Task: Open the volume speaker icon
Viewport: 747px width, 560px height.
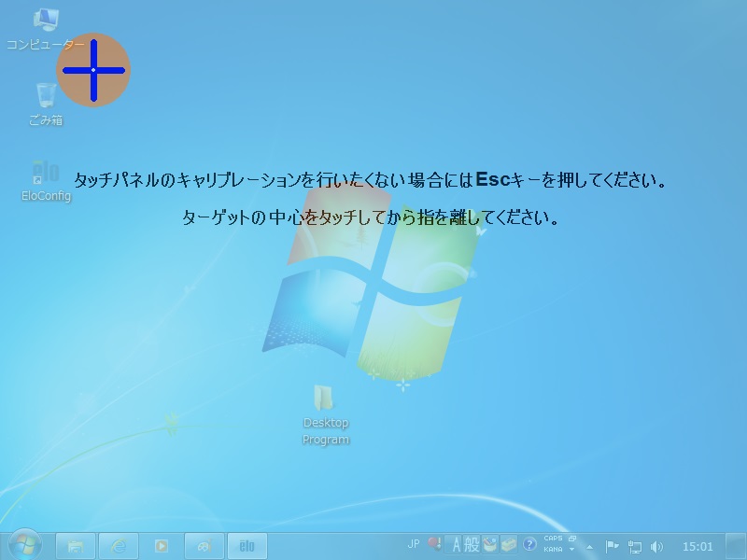Action: pyautogui.click(x=656, y=546)
